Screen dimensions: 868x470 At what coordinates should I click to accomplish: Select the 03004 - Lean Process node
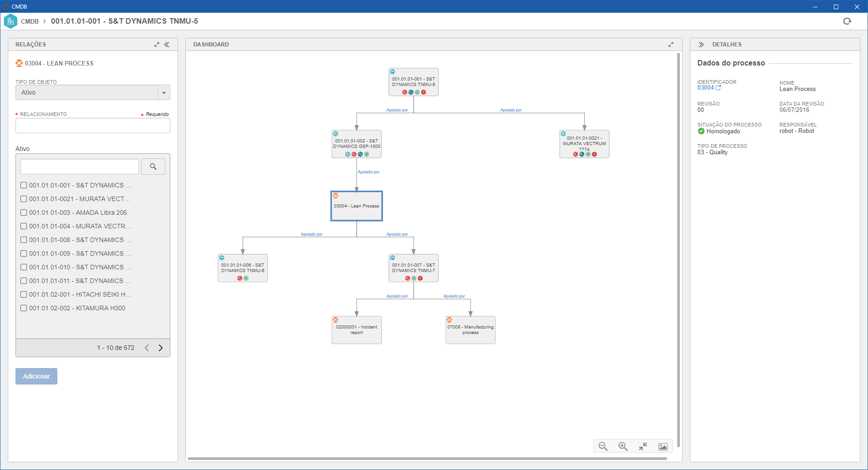pyautogui.click(x=357, y=206)
